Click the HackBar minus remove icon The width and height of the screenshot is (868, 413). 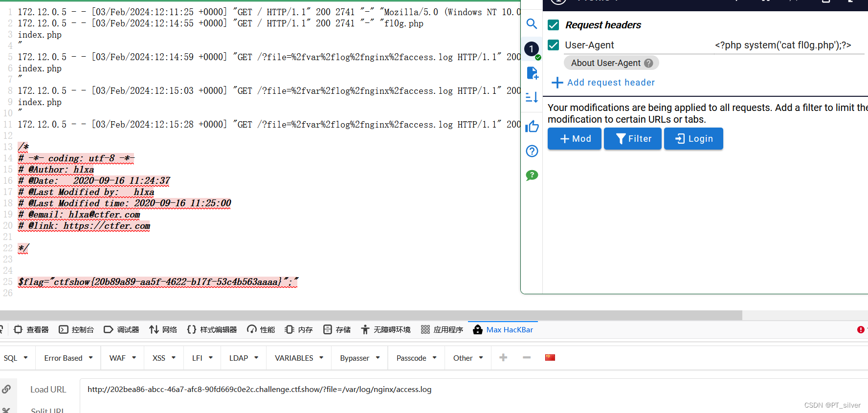point(527,358)
